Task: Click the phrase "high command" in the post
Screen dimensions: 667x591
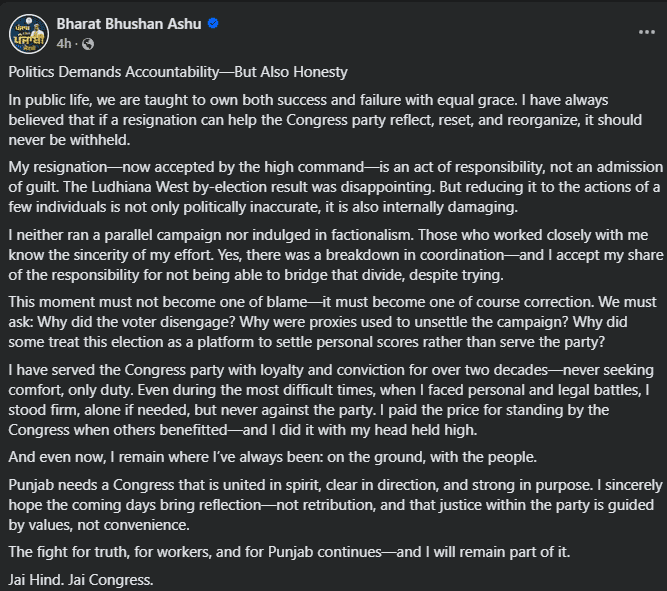Action: tap(302, 167)
